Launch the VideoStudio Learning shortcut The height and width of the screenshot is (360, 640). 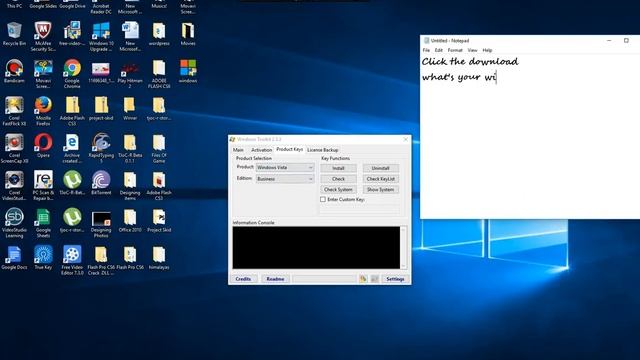[x=14, y=223]
